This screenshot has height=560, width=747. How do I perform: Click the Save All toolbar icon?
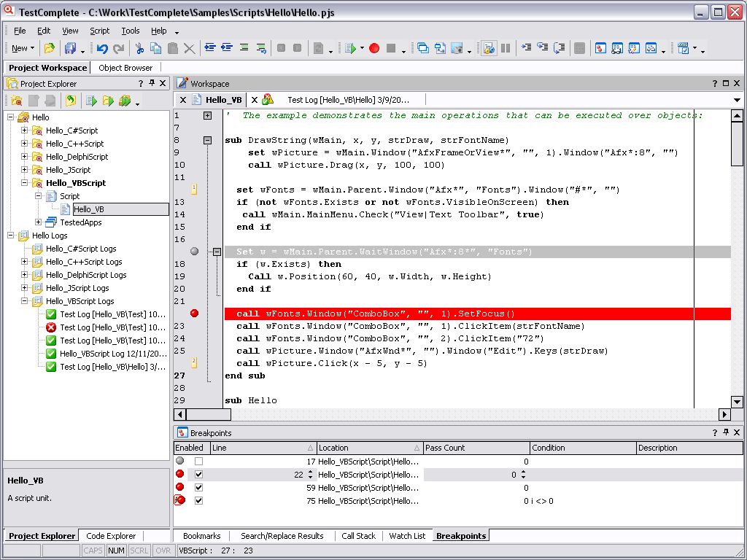[x=71, y=48]
